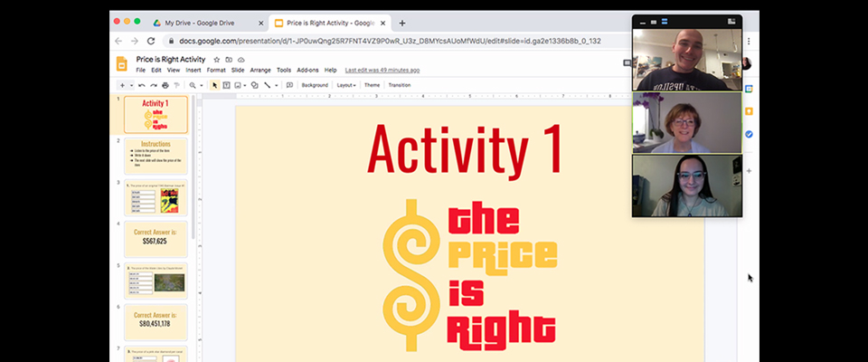Click the get add-ons plus icon

point(749,171)
